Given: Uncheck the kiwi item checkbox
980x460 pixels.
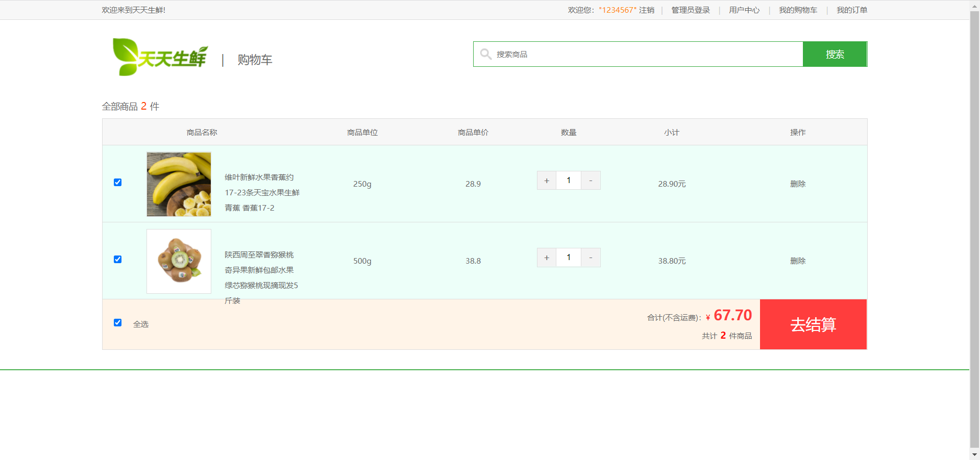Looking at the screenshot, I should [x=118, y=260].
